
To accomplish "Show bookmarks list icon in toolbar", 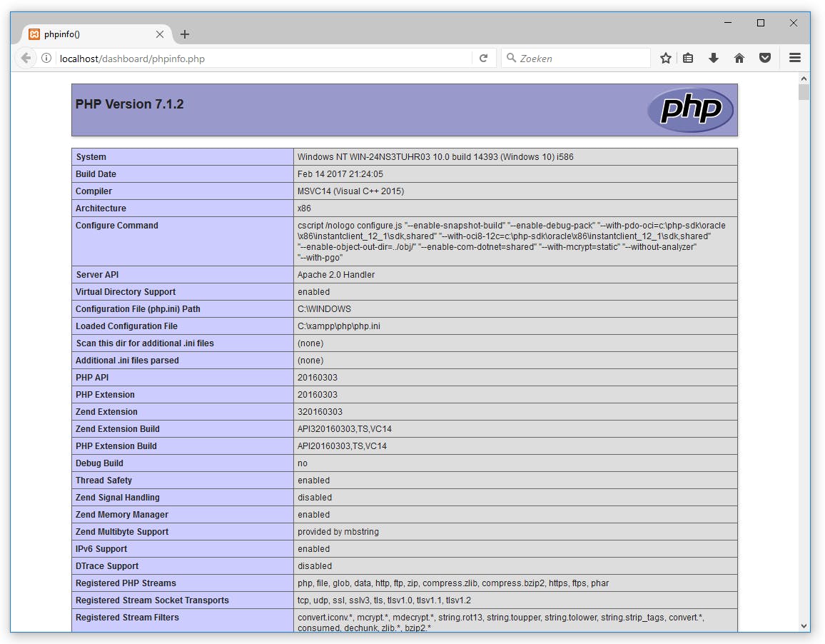I will click(x=688, y=58).
